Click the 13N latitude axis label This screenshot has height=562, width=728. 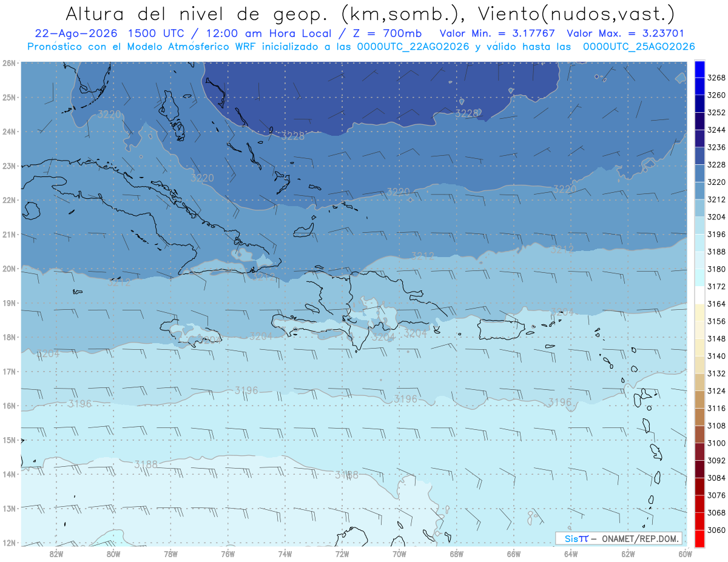pyautogui.click(x=10, y=509)
